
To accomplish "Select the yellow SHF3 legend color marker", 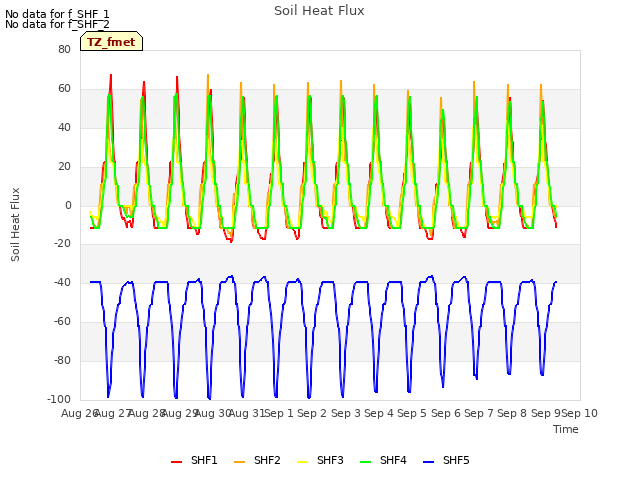I will click(302, 462).
